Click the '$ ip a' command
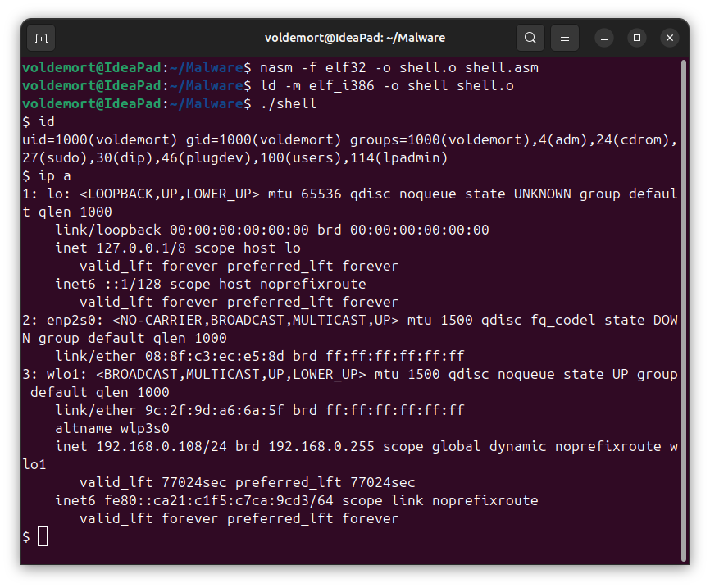710x588 pixels. (47, 176)
